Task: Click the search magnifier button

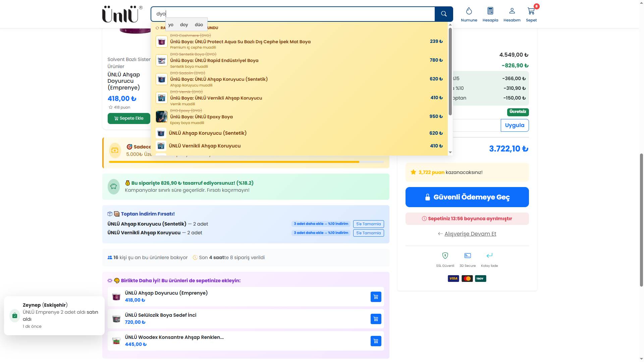Action: point(443,14)
